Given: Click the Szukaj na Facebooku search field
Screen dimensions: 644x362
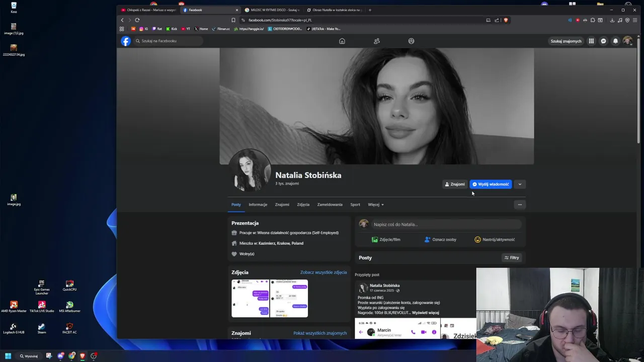Looking at the screenshot, I should click(169, 41).
